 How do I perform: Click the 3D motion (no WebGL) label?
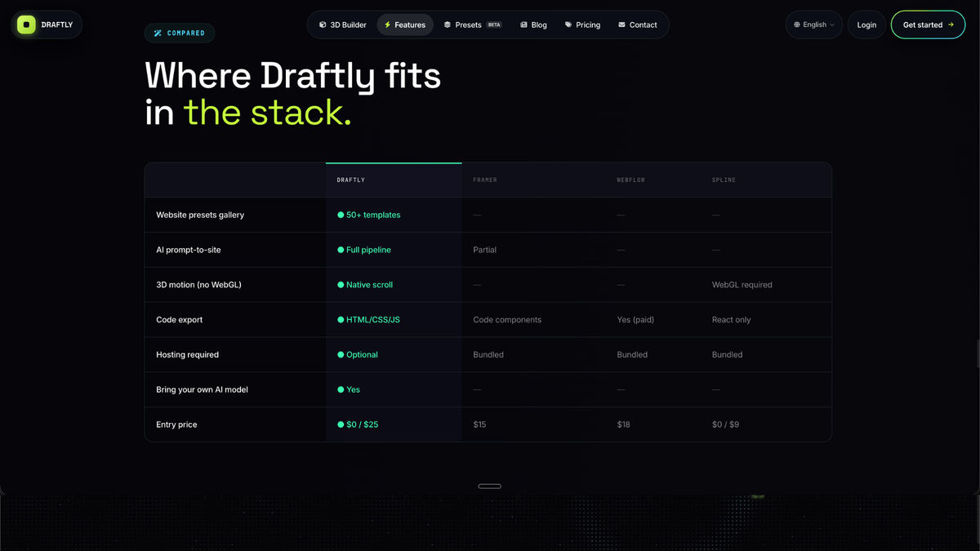coord(198,285)
